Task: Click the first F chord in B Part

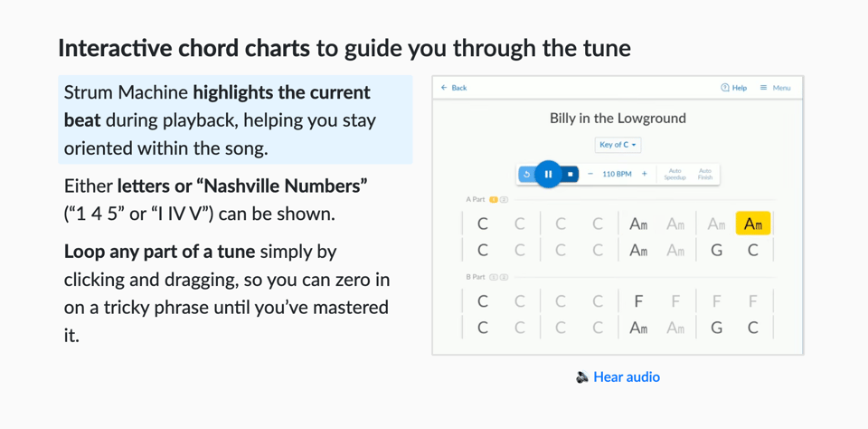Action: coord(638,302)
